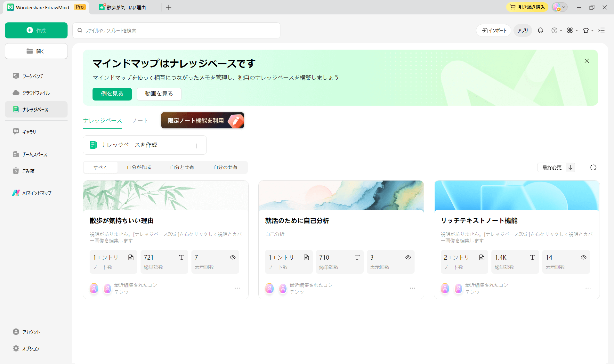
Task: Filter by 自分が作成 items
Action: tap(139, 167)
